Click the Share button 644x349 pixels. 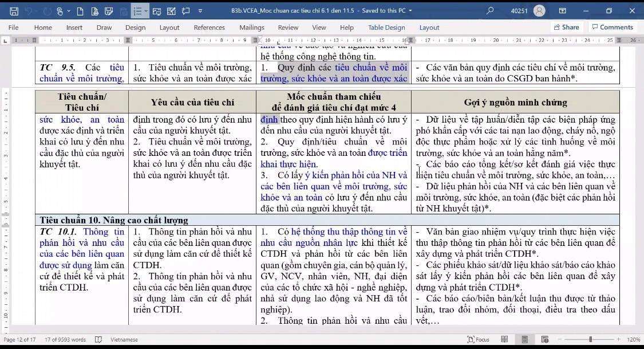[x=566, y=27]
